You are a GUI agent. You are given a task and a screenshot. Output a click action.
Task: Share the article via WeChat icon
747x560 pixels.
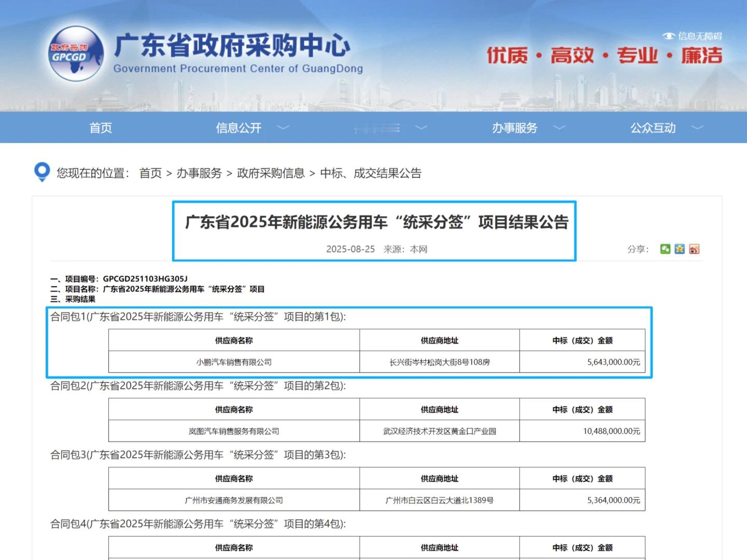pyautogui.click(x=665, y=249)
